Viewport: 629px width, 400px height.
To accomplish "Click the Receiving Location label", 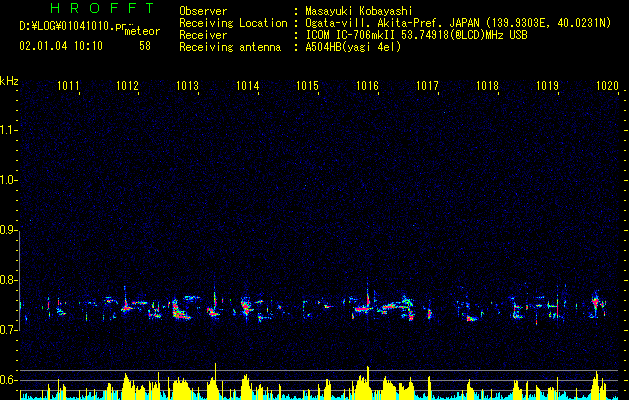I will coord(233,23).
